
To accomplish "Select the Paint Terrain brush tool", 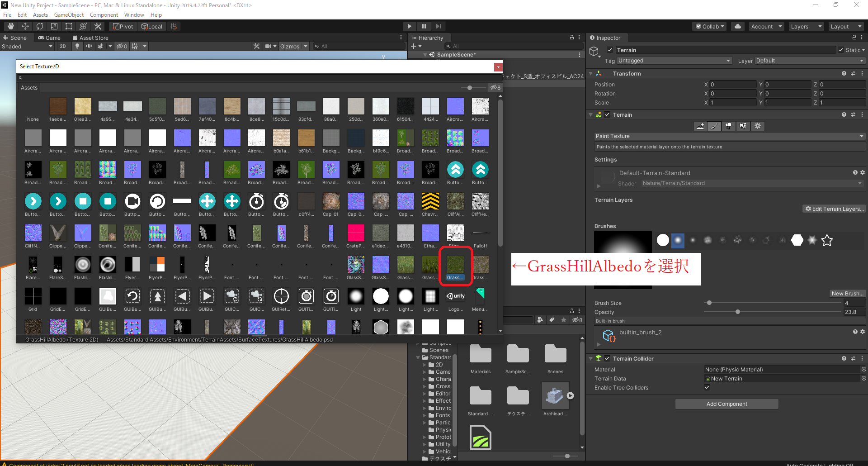I will [x=714, y=126].
